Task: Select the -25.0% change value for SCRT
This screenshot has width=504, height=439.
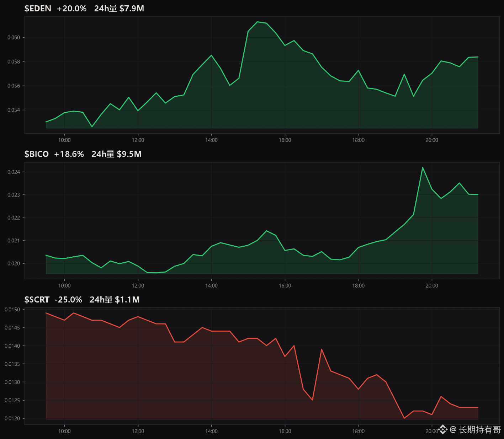Action: tap(68, 300)
